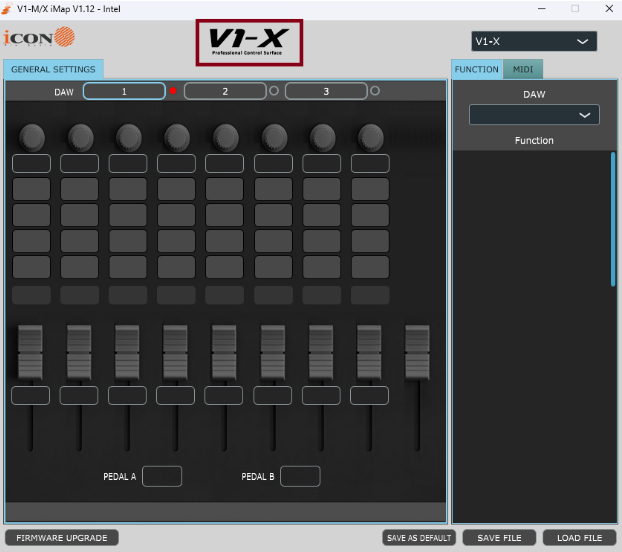Click the PEDAL A field
622x552 pixels.
(x=162, y=476)
